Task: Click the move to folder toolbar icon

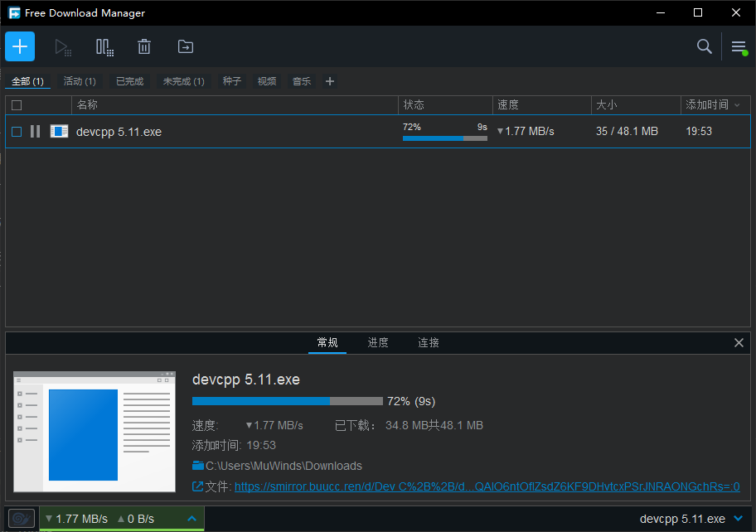Action: point(186,47)
